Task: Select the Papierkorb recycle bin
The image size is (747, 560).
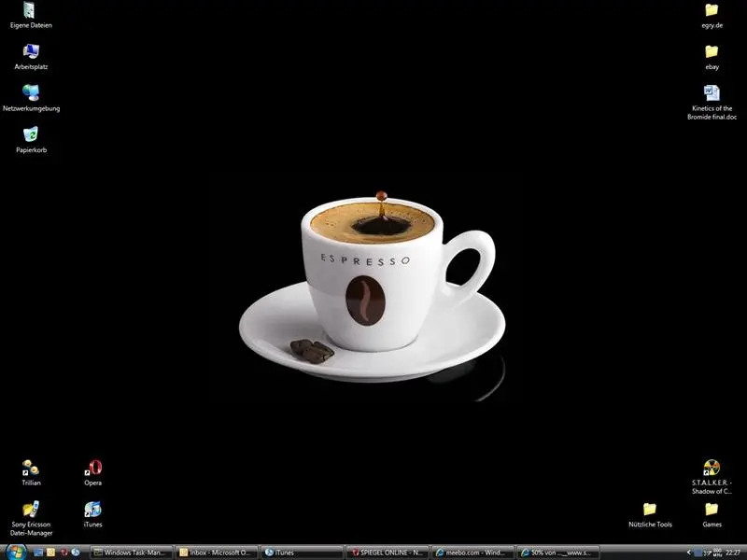Action: pos(31,135)
